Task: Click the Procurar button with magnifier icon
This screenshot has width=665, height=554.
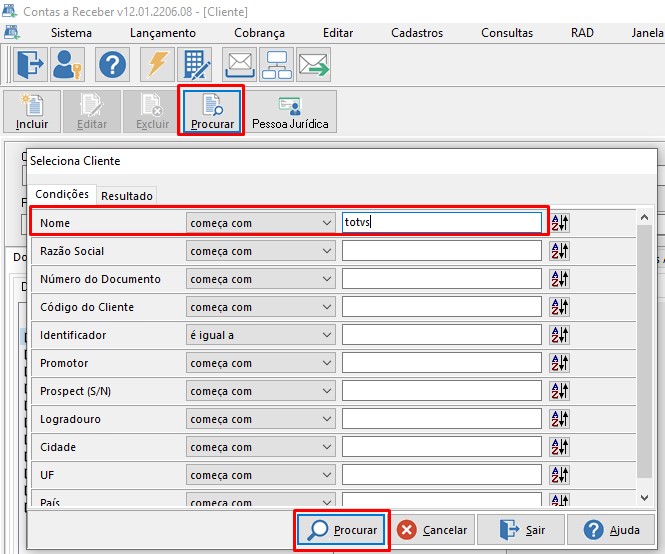Action: pyautogui.click(x=341, y=530)
